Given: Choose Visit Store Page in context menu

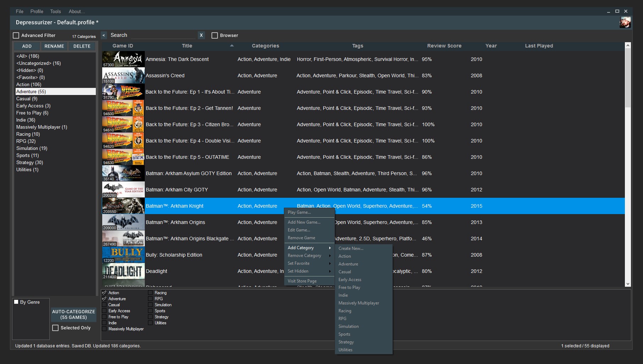Looking at the screenshot, I should [x=309, y=281].
